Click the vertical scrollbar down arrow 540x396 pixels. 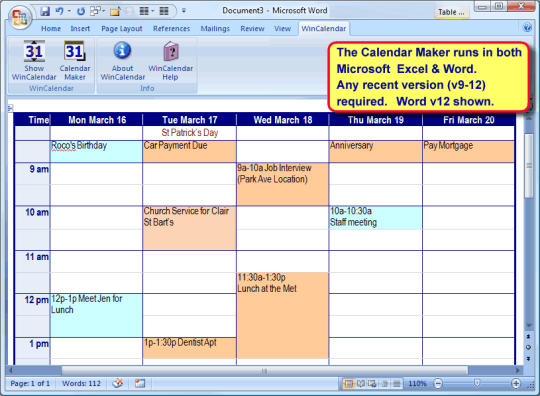529,325
